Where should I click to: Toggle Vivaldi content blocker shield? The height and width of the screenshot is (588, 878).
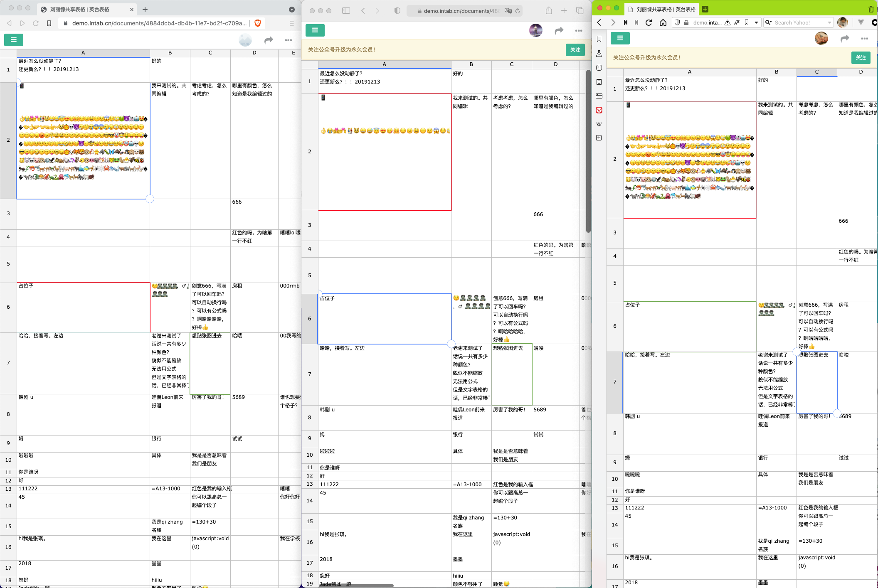(677, 22)
